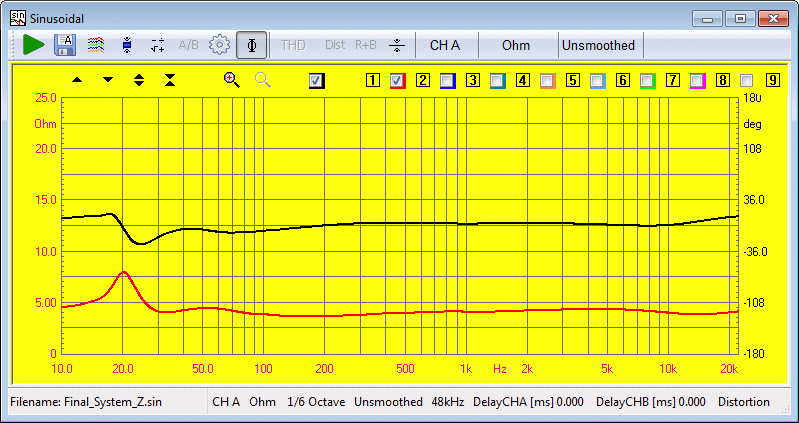Click the R+B toolbar button
The height and width of the screenshot is (423, 799).
coord(365,45)
